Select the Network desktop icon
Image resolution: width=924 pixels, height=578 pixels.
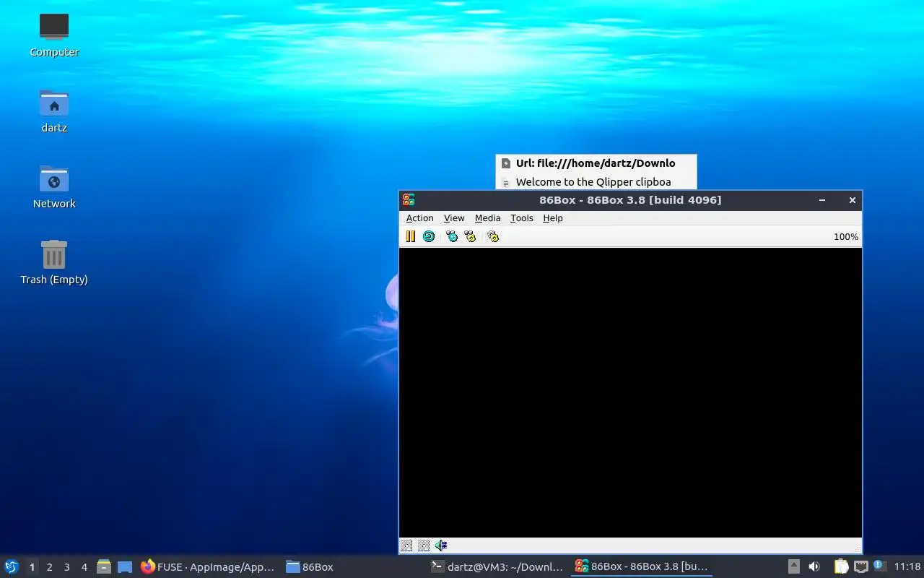pos(54,187)
